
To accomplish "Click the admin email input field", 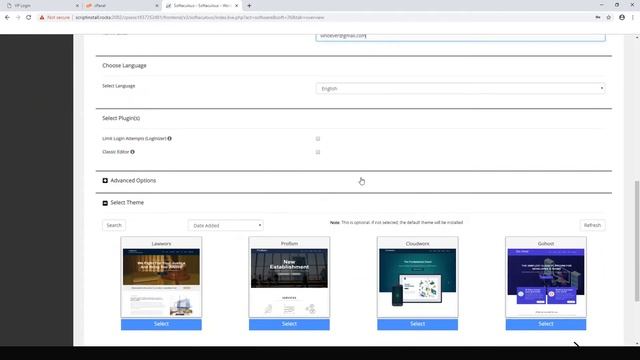I will pyautogui.click(x=460, y=37).
